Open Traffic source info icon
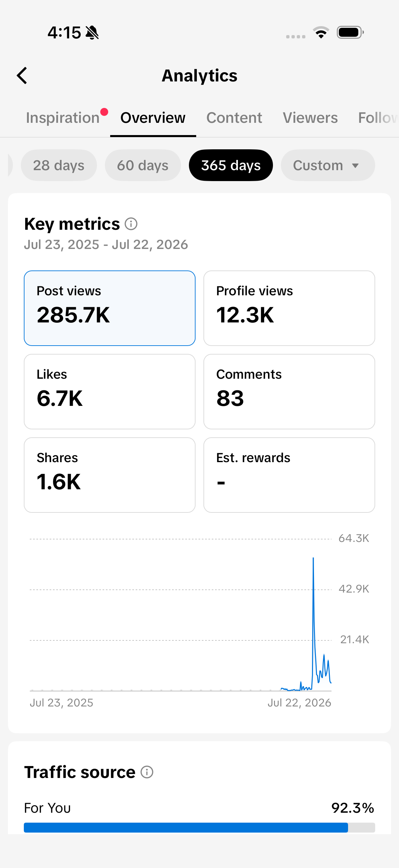The image size is (399, 868). pyautogui.click(x=147, y=772)
